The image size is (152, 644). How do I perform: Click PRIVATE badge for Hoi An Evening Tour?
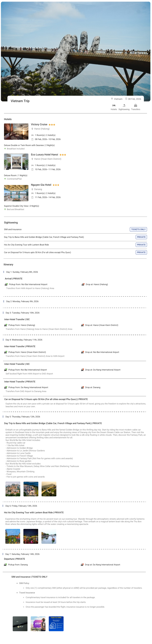[141, 245]
